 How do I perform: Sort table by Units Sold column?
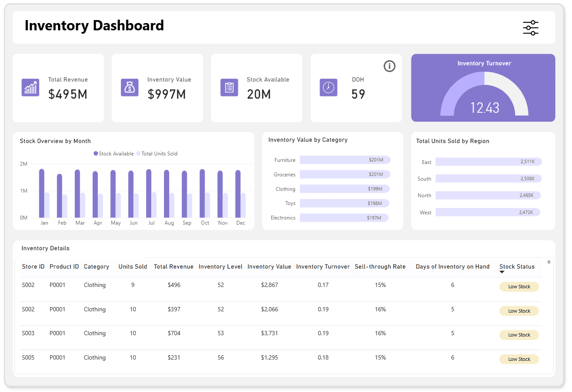(132, 266)
